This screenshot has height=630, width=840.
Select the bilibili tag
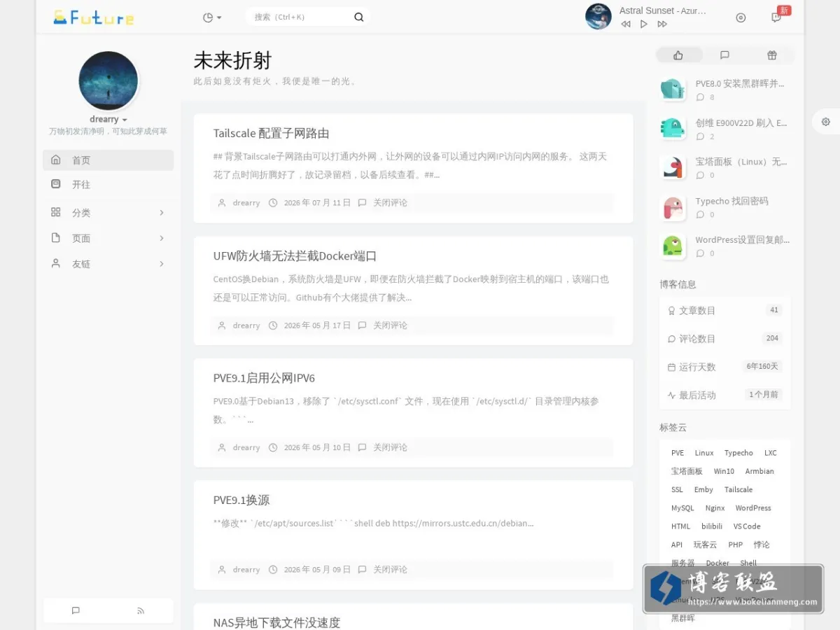712,526
